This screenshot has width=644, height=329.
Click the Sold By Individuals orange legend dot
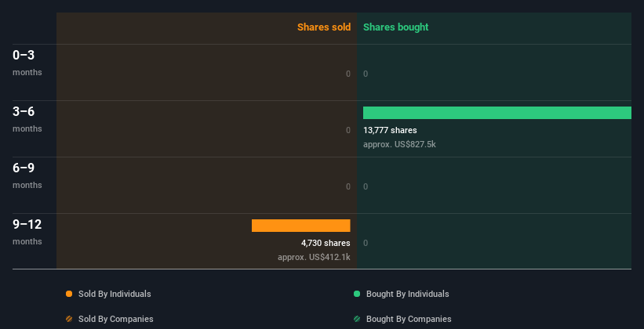69,294
